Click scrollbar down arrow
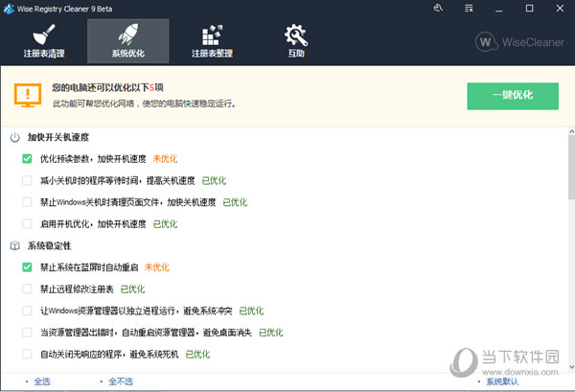 click(x=571, y=366)
